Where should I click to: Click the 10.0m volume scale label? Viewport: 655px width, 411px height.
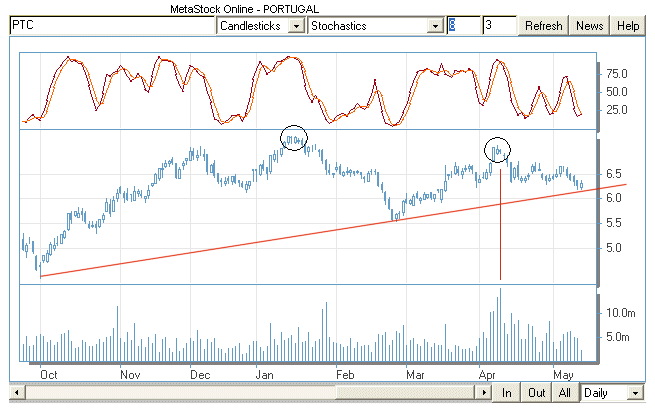point(621,313)
